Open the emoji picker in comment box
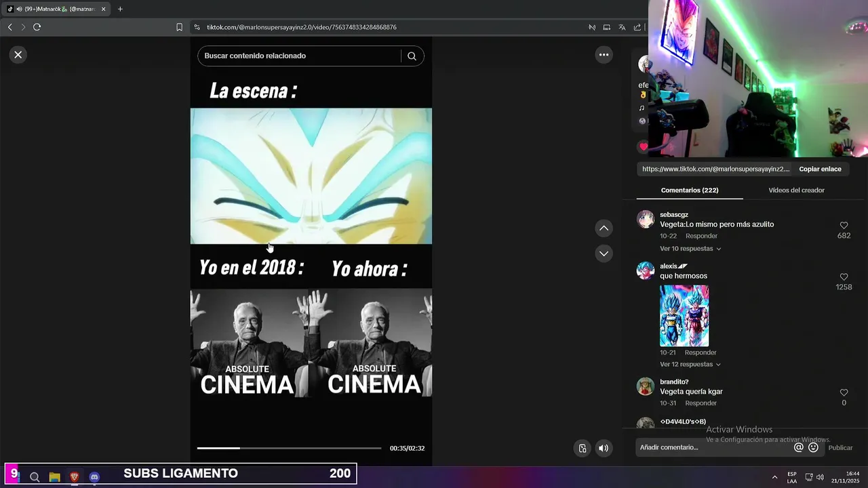Viewport: 868px width, 488px height. [813, 448]
